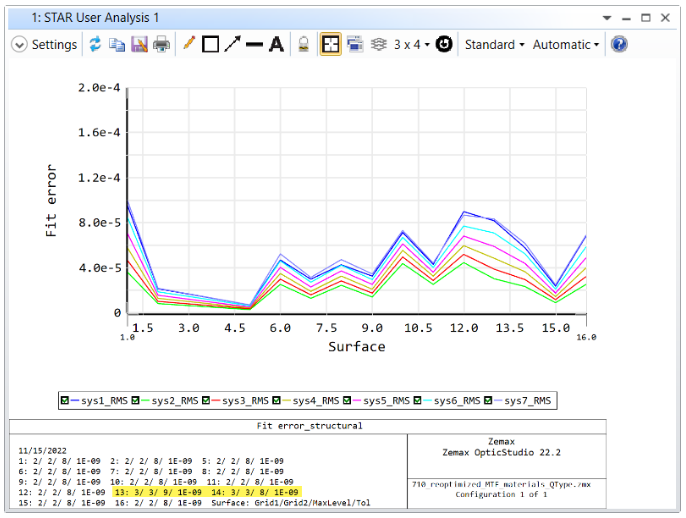The height and width of the screenshot is (518, 686).
Task: Open the Standard dropdown menu
Action: click(494, 44)
